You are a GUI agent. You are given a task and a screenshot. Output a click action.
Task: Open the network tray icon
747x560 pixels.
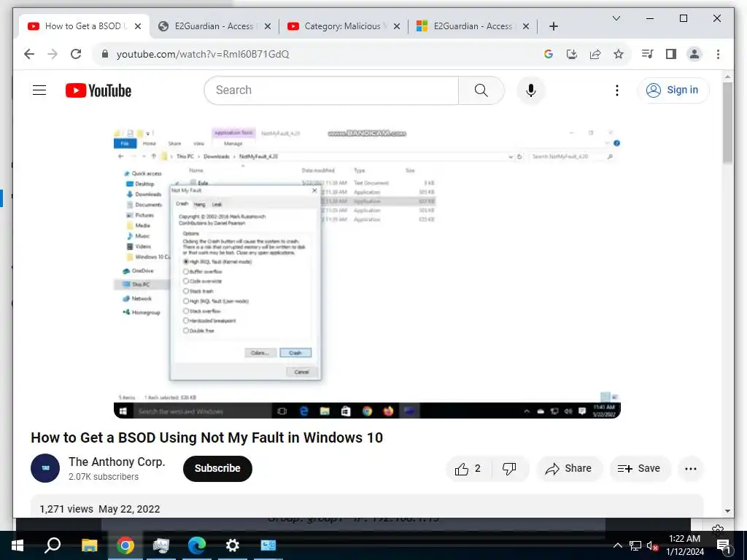(x=635, y=545)
